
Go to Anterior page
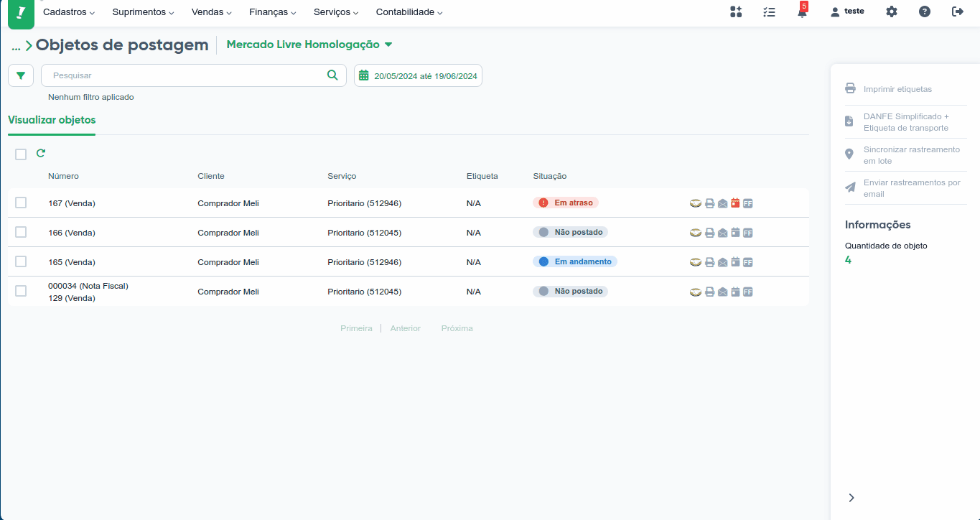[406, 328]
